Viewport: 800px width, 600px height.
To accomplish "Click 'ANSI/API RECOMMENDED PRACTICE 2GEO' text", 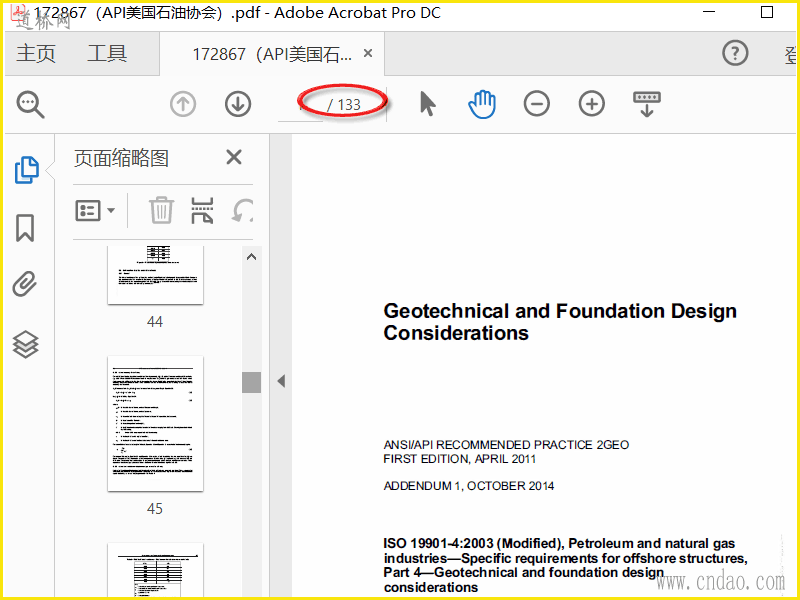I will (506, 445).
